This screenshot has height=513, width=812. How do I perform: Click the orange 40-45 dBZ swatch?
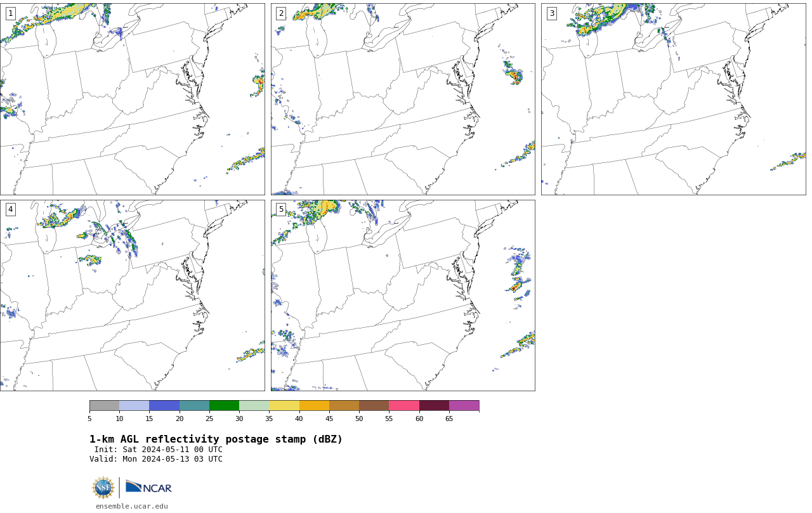(314, 406)
